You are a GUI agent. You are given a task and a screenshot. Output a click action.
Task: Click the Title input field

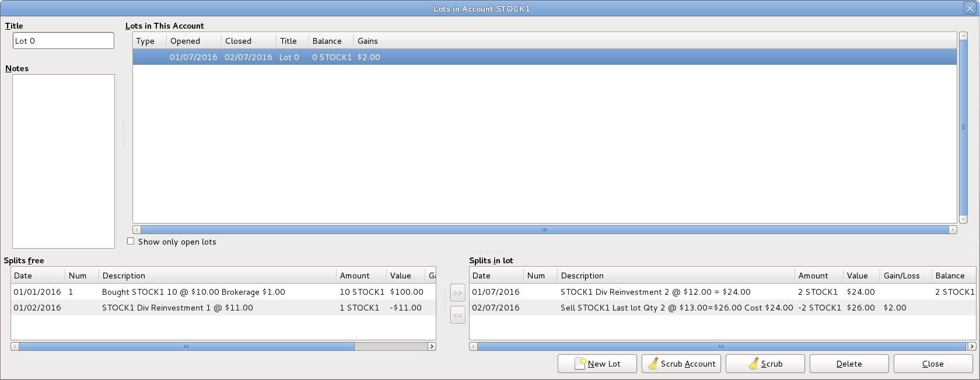(64, 41)
